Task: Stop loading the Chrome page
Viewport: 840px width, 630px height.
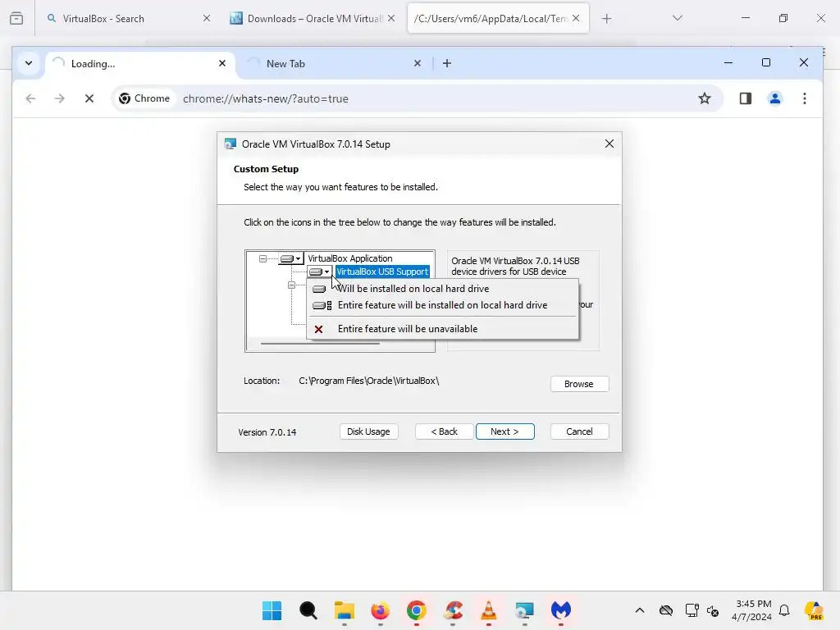Action: pos(89,98)
